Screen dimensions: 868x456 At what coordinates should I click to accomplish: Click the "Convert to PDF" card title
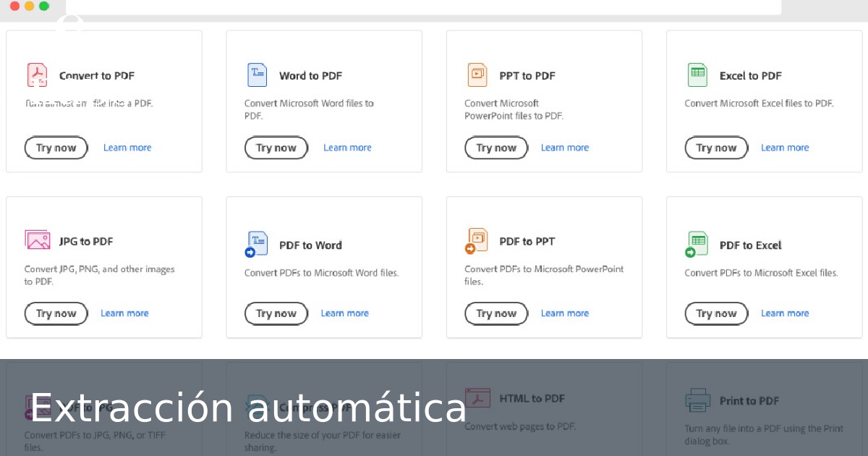click(97, 75)
